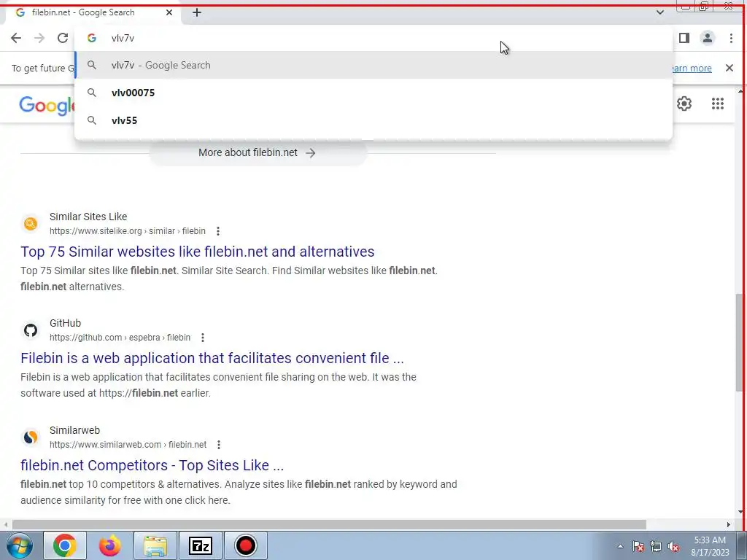
Task: Go back with the browser back arrow
Action: (16, 38)
